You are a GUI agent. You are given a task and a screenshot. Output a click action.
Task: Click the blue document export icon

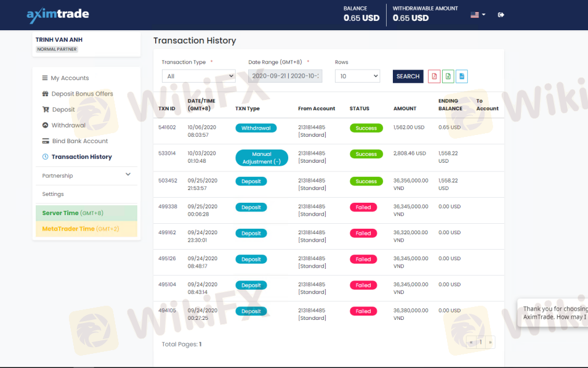pos(462,76)
